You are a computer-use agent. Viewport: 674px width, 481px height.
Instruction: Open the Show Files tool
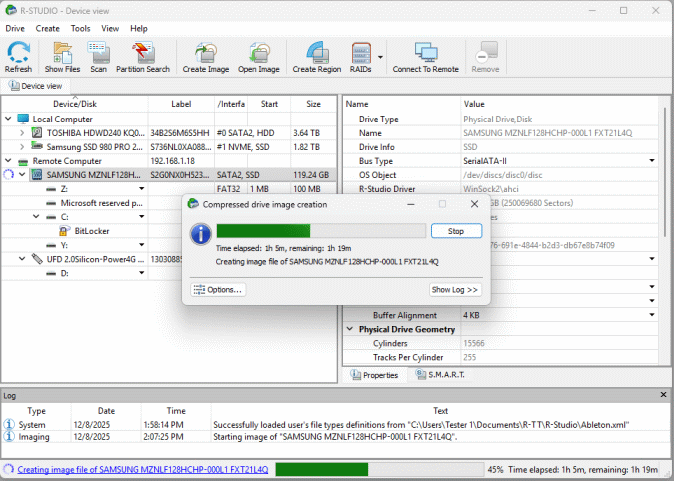(x=62, y=57)
